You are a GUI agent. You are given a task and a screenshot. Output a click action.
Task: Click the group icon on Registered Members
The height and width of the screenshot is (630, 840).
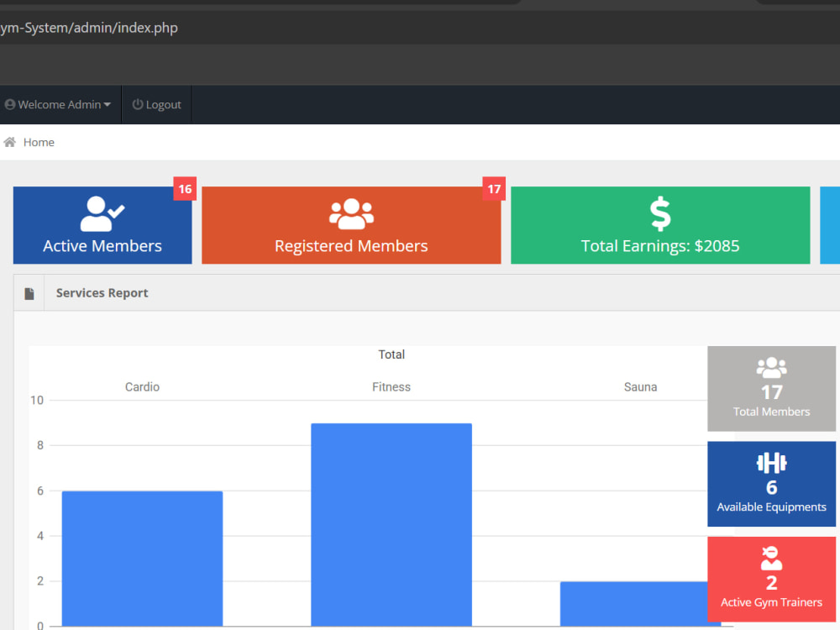pyautogui.click(x=351, y=213)
